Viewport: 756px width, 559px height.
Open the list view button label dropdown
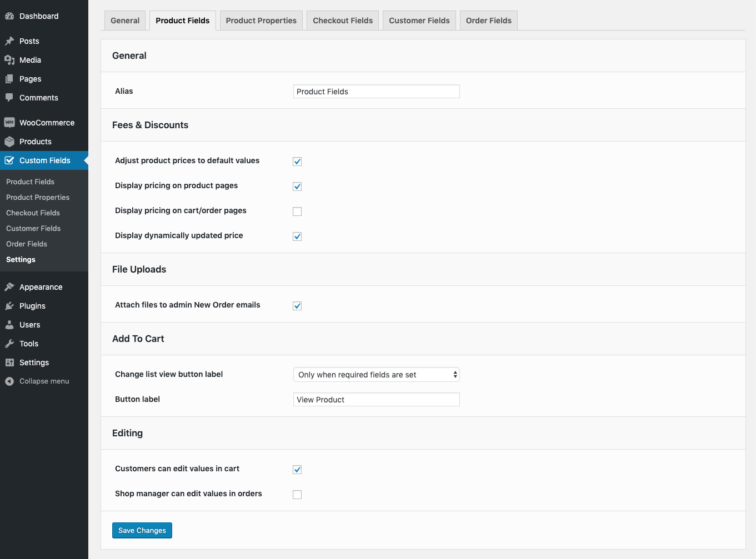click(x=376, y=375)
